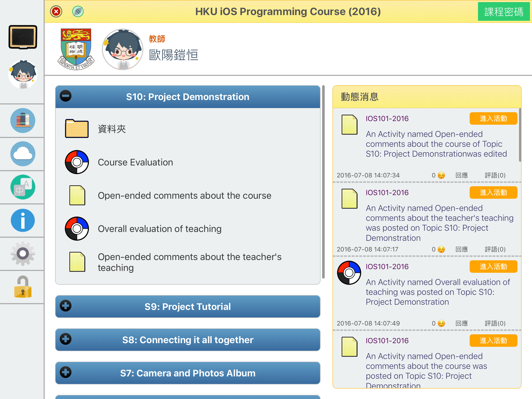Open the blackboard icon in sidebar
This screenshot has width=532, height=399.
(23, 37)
